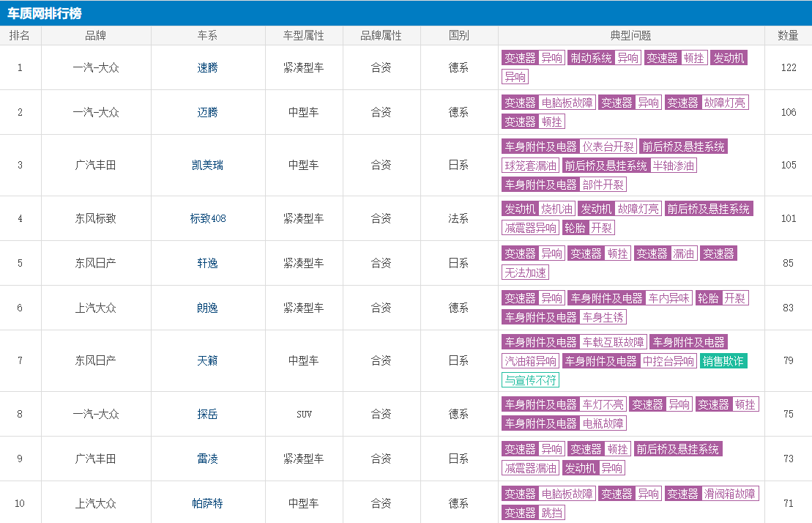Open the 朗逸 car series page
Screen dimensions: 812x523
click(x=207, y=308)
